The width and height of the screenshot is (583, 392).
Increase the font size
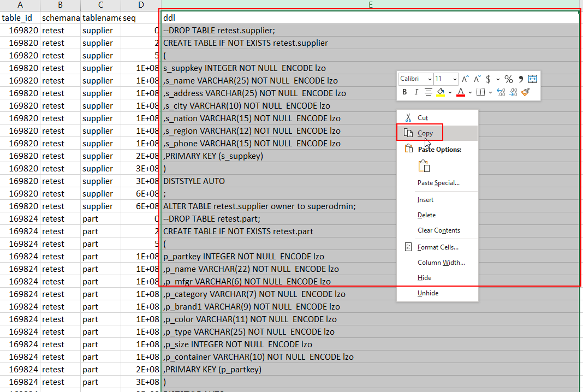(x=465, y=78)
